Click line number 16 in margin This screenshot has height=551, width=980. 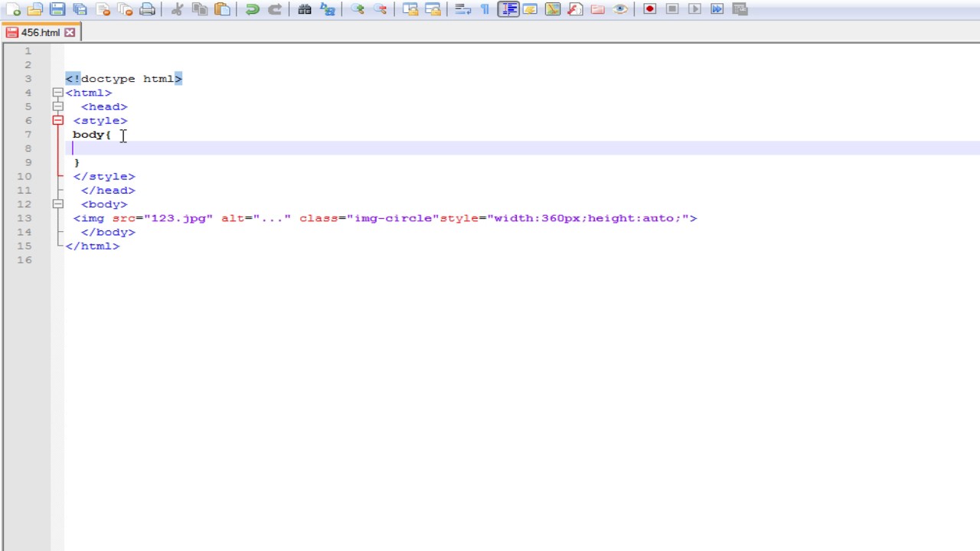click(x=24, y=260)
